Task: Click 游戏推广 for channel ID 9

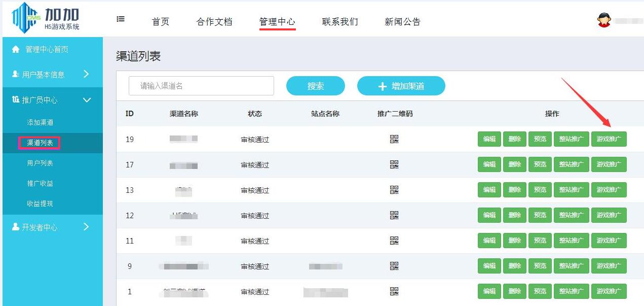Action: click(x=609, y=265)
